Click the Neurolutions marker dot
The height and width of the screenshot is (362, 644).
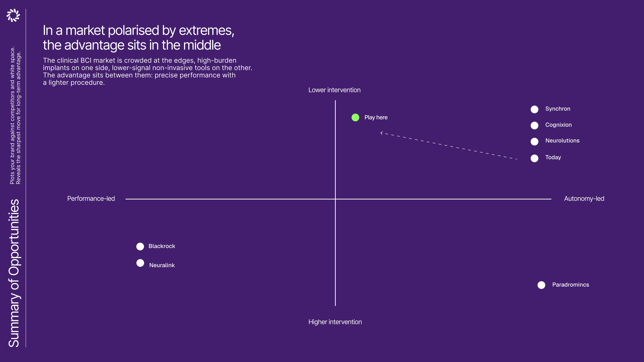point(534,141)
